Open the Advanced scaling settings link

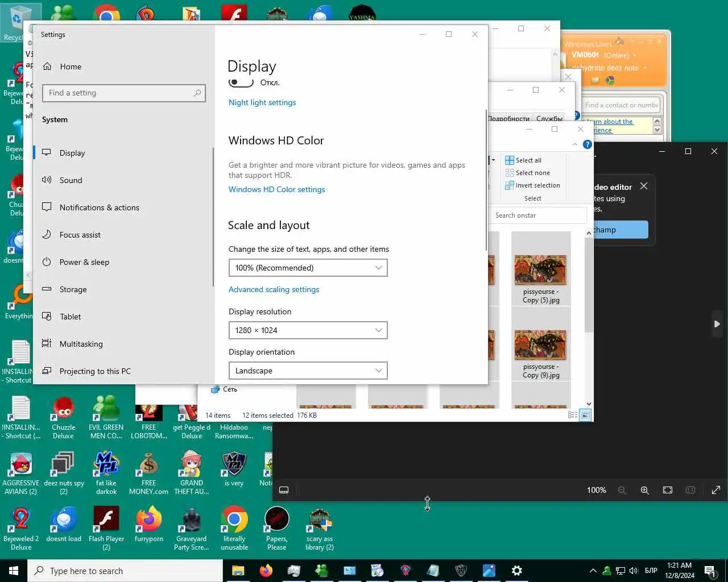(x=274, y=289)
